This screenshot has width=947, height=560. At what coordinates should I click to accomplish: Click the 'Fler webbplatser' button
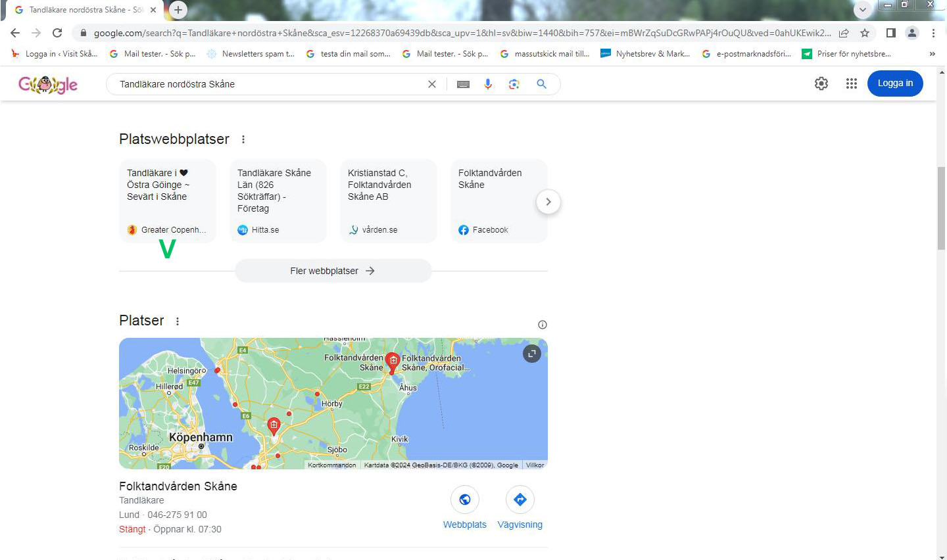click(333, 271)
